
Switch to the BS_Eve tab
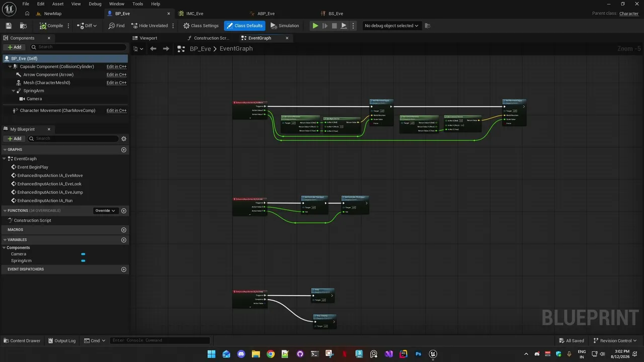tap(336, 14)
